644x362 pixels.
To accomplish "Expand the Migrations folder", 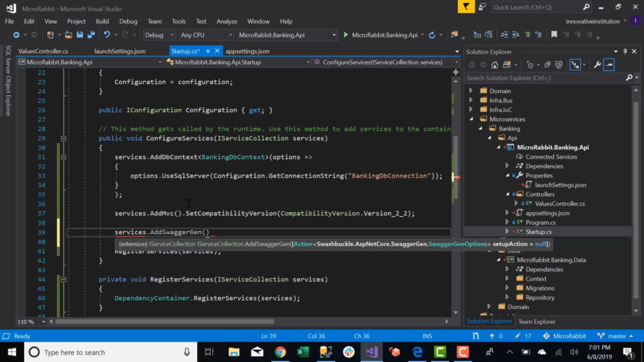I will 507,288.
